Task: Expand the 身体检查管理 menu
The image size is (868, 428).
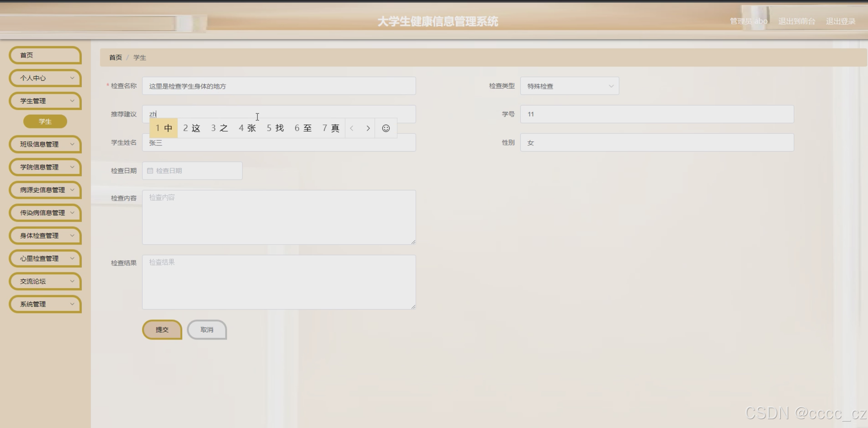Action: (45, 235)
